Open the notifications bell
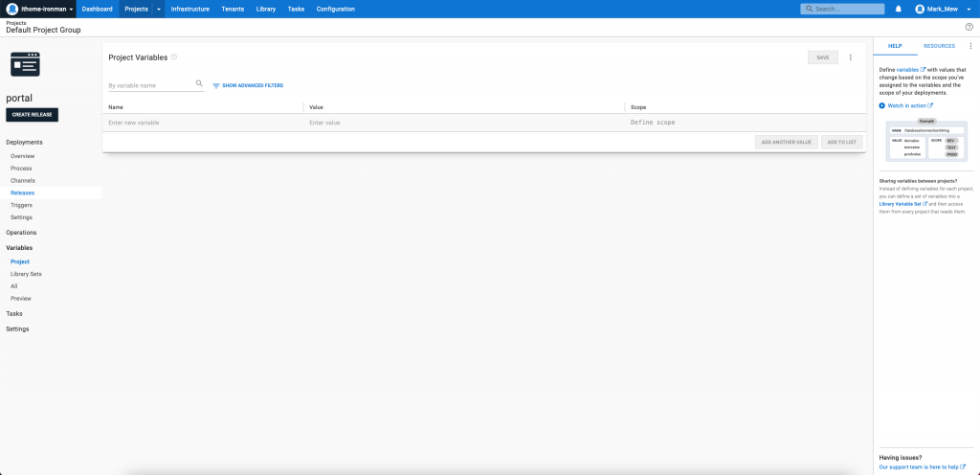Screen dimensions: 980x475 click(899, 10)
